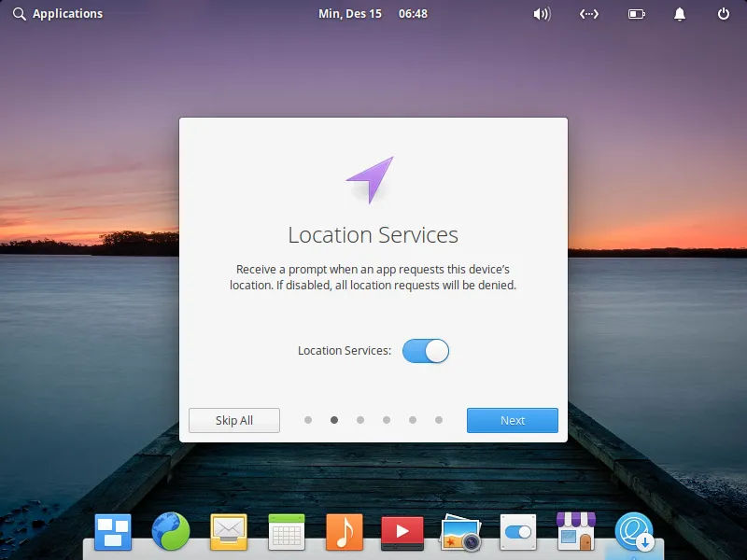
Task: Toggle the Location Services switch
Action: coord(426,351)
